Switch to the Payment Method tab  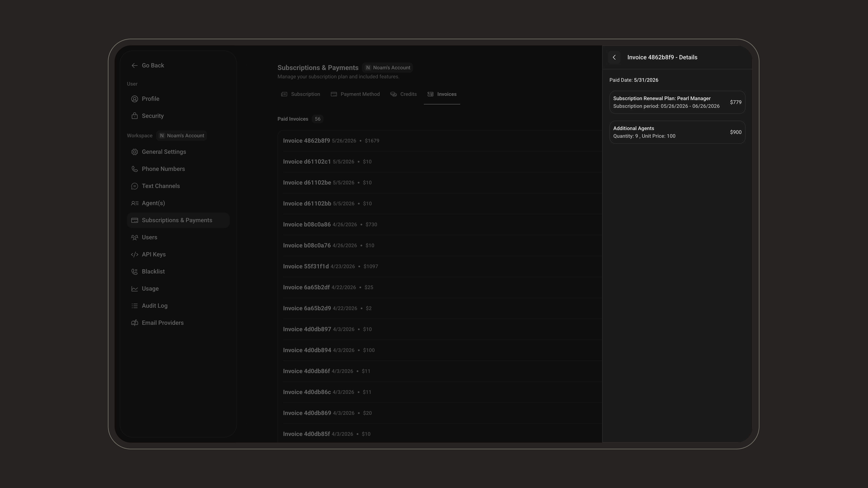click(355, 94)
